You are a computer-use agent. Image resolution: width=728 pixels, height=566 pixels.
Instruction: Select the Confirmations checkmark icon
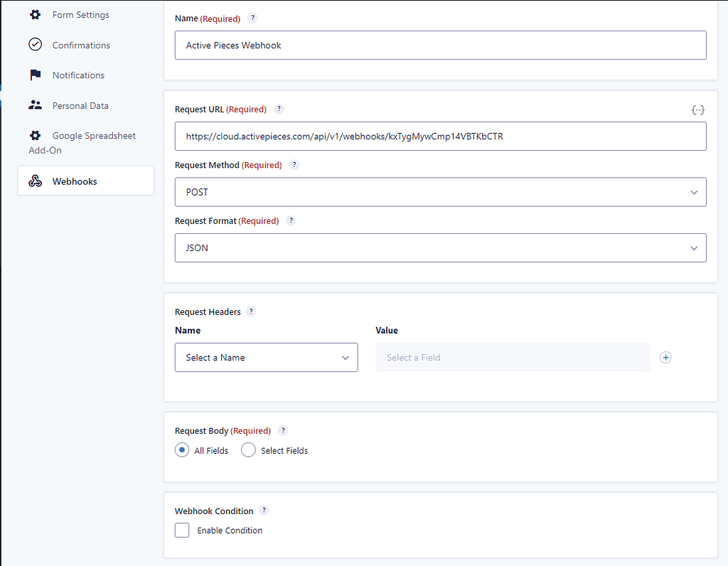tap(35, 44)
